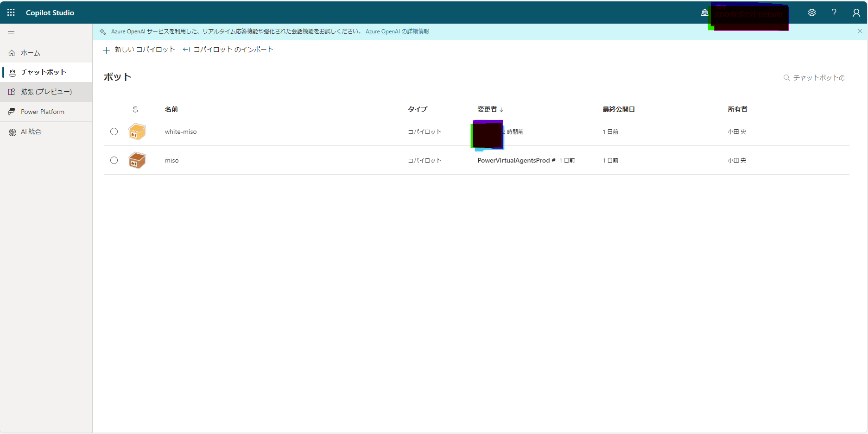Image resolution: width=868 pixels, height=434 pixels.
Task: Click 1 日前 publish date in miso row
Action: [x=610, y=161]
